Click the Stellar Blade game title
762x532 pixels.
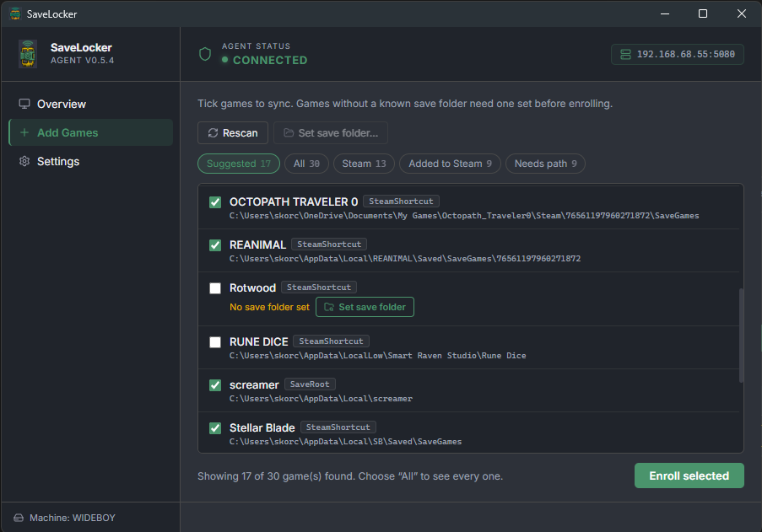262,428
